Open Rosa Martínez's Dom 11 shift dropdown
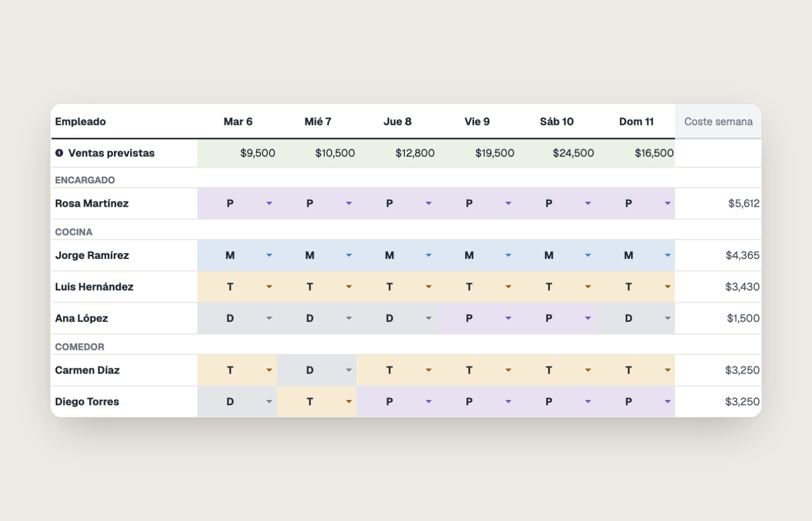 point(667,203)
